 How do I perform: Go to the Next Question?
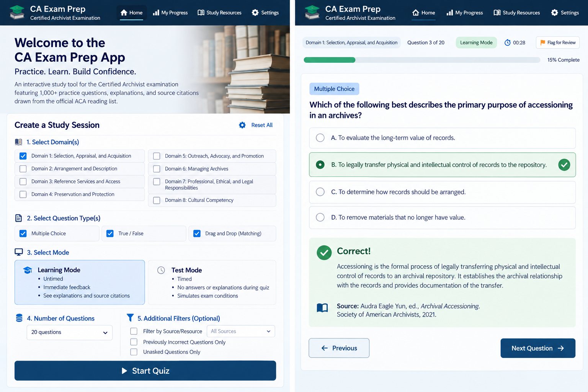538,348
